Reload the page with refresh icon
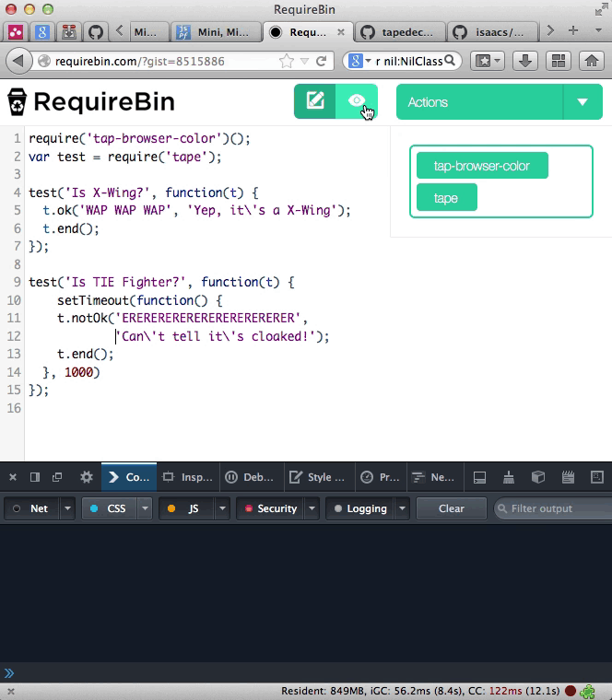 (321, 61)
